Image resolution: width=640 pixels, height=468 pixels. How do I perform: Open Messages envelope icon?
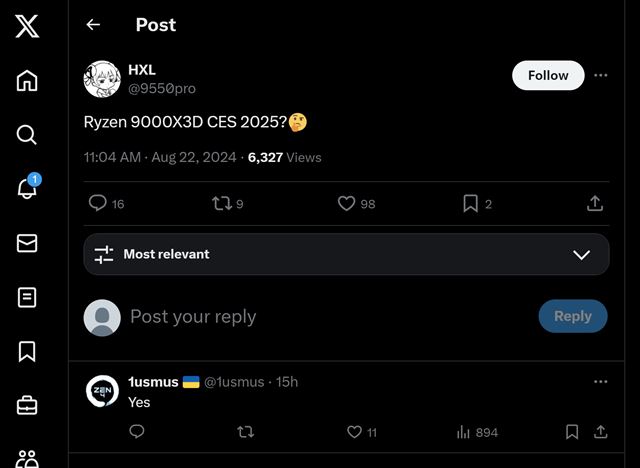tap(27, 243)
